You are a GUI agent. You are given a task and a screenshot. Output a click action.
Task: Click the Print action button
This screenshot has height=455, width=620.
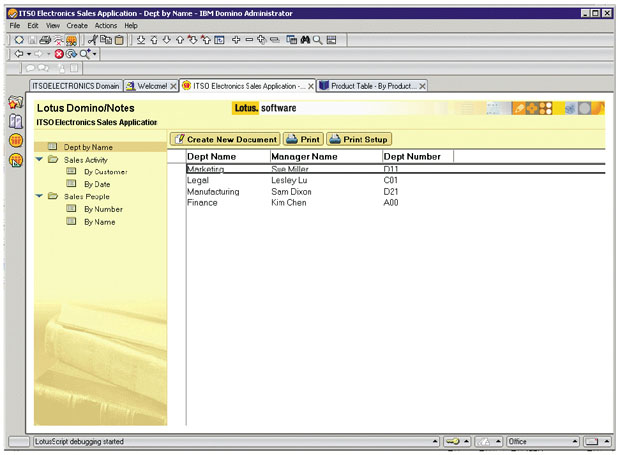303,139
